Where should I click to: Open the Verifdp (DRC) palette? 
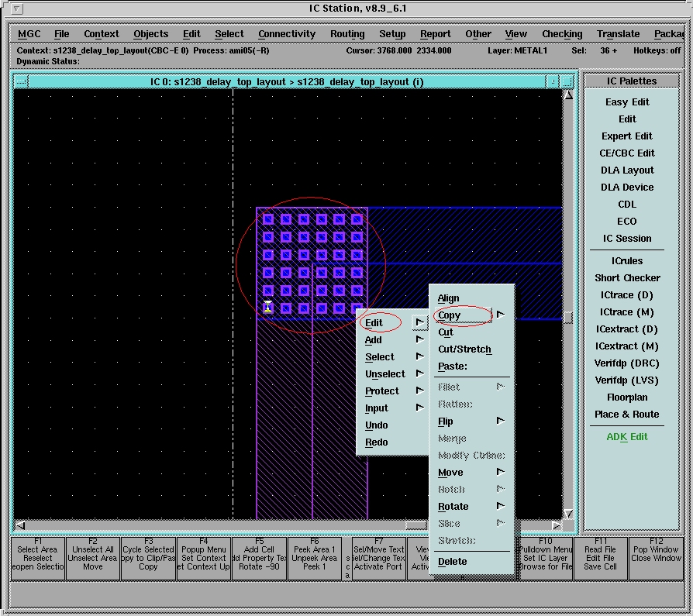[x=626, y=363]
